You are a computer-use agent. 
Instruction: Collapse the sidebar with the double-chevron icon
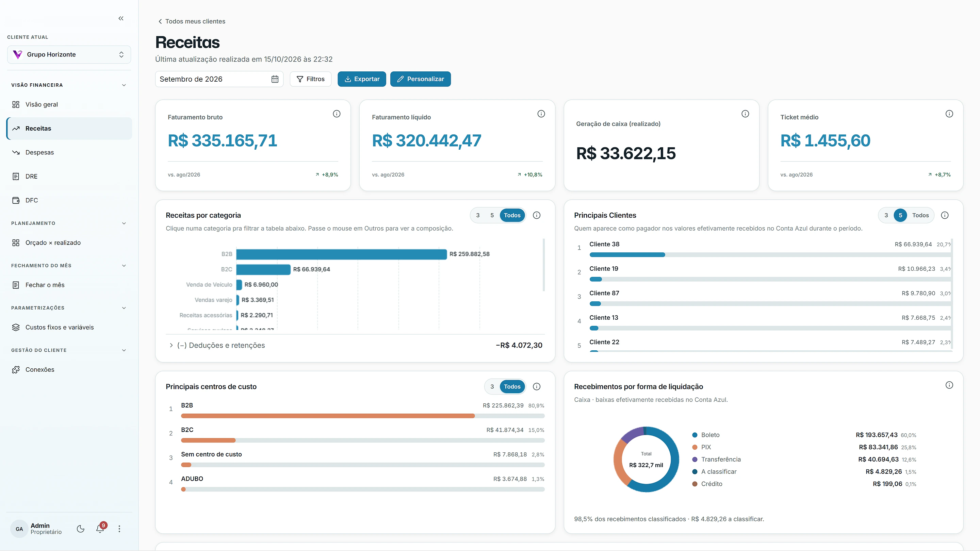pos(121,18)
